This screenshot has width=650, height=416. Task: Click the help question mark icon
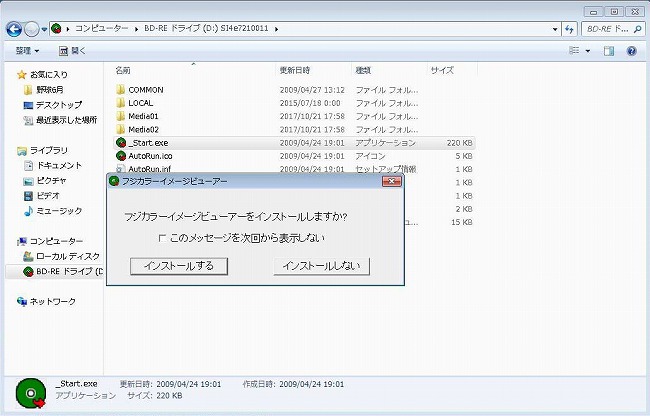[632, 50]
